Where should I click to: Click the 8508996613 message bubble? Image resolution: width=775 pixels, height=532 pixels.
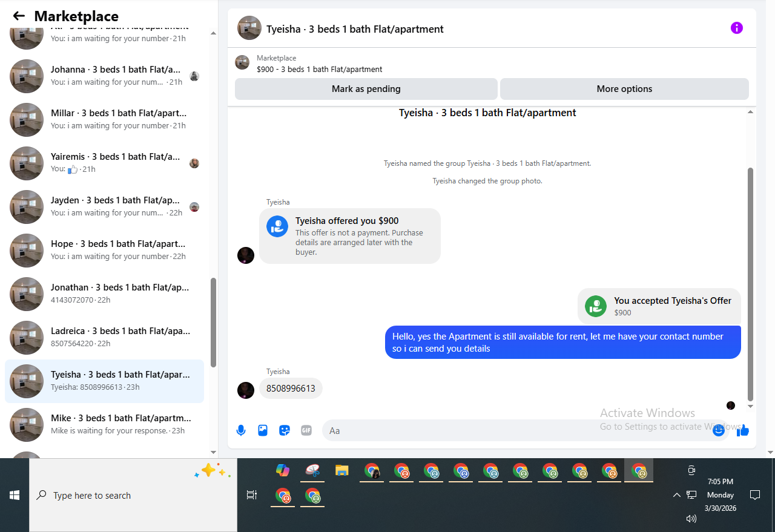pos(291,389)
